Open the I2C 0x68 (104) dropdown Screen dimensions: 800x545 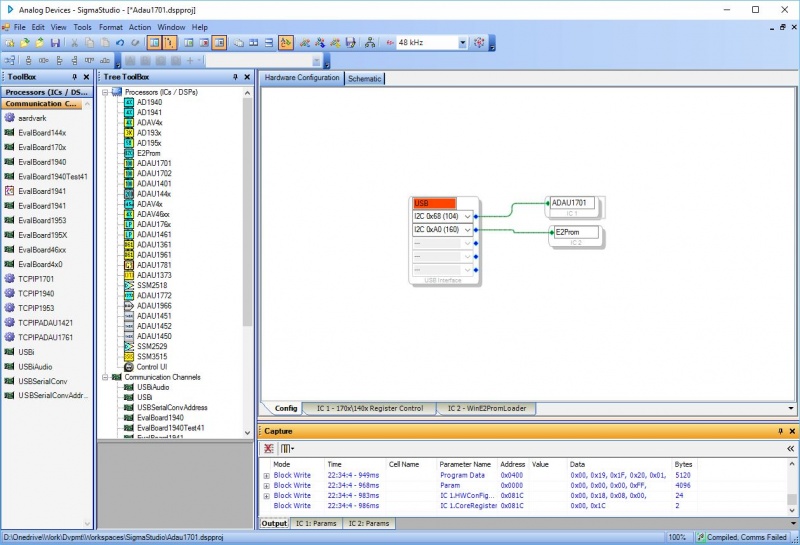(467, 216)
